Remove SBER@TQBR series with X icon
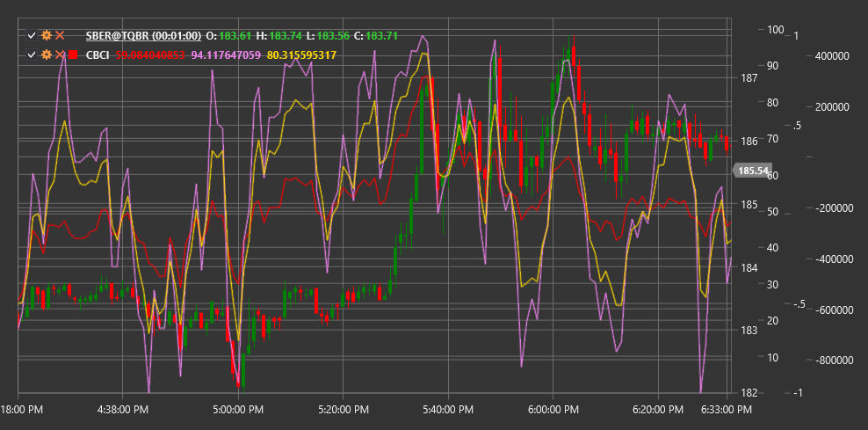868x430 pixels. point(61,36)
